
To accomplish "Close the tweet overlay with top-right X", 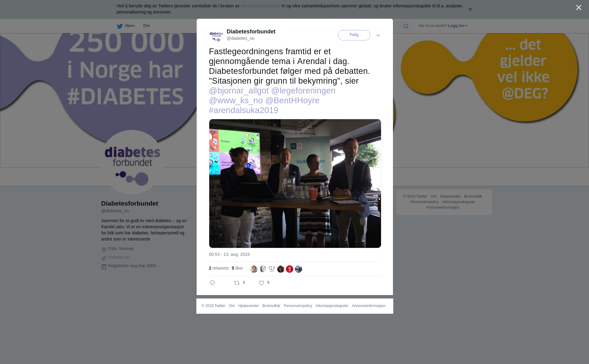I will (x=579, y=8).
